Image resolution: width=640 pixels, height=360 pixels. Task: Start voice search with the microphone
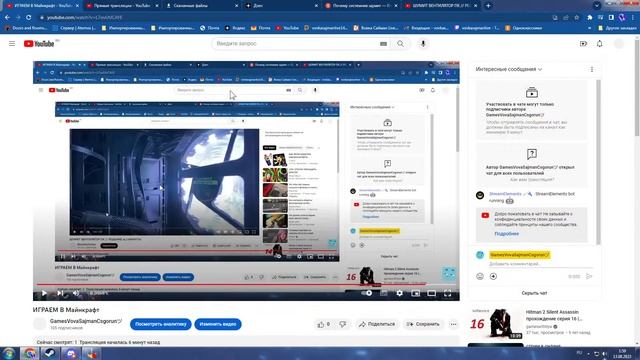pyautogui.click(x=423, y=44)
